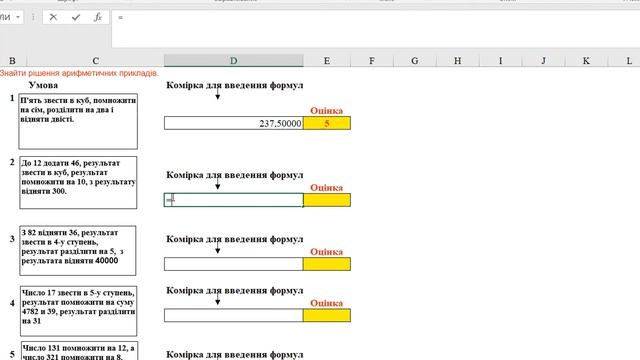The image size is (640, 360).
Task: Select the yellow grade cell showing 5
Action: [x=327, y=123]
